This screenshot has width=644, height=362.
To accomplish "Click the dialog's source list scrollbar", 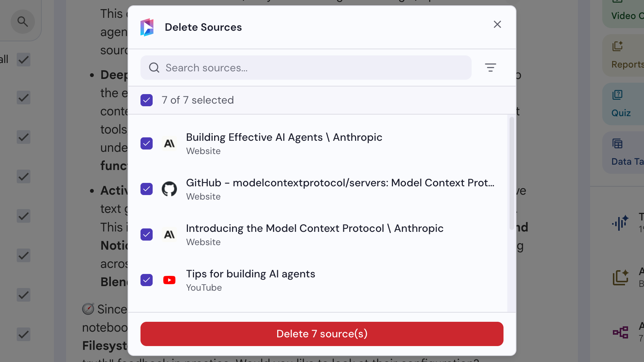I will click(x=511, y=173).
